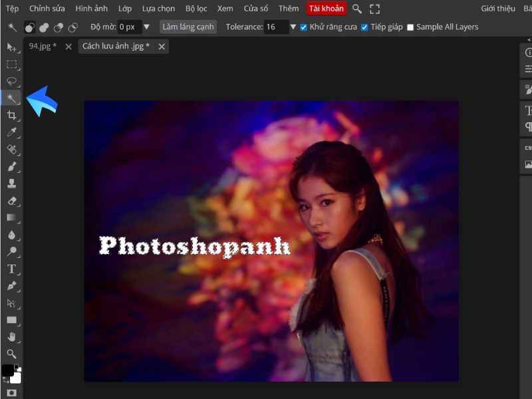This screenshot has width=532, height=399.
Task: Select the Clone Stamp tool
Action: [x=11, y=184]
